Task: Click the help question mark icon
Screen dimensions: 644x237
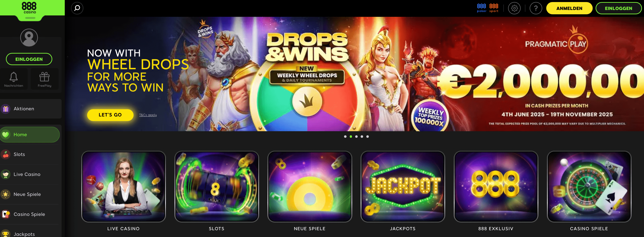Action: click(536, 8)
